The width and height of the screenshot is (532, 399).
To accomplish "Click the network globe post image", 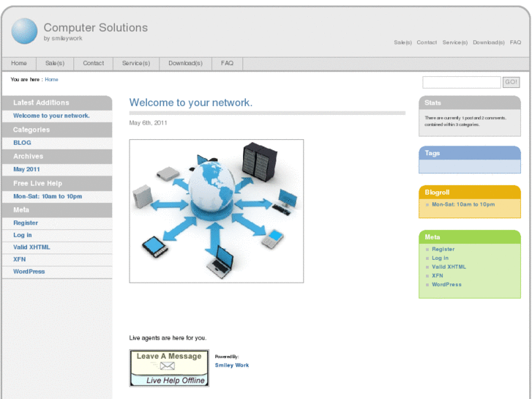I will coord(217,211).
